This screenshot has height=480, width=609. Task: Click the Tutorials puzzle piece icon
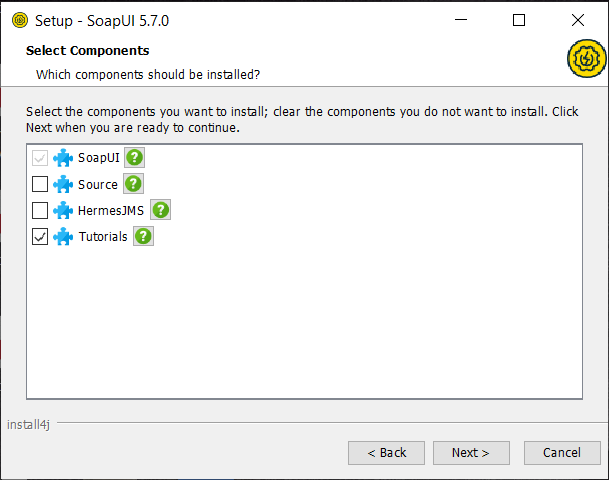point(63,237)
